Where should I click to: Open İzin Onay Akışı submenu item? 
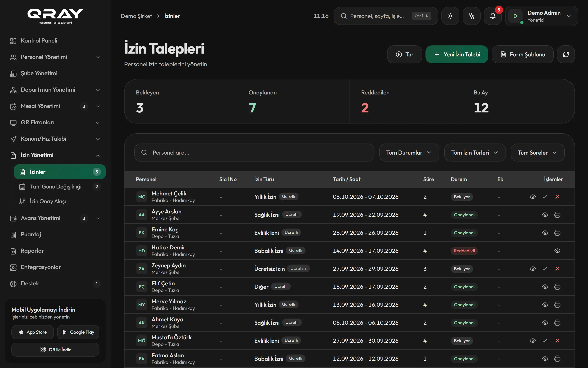coord(60,201)
